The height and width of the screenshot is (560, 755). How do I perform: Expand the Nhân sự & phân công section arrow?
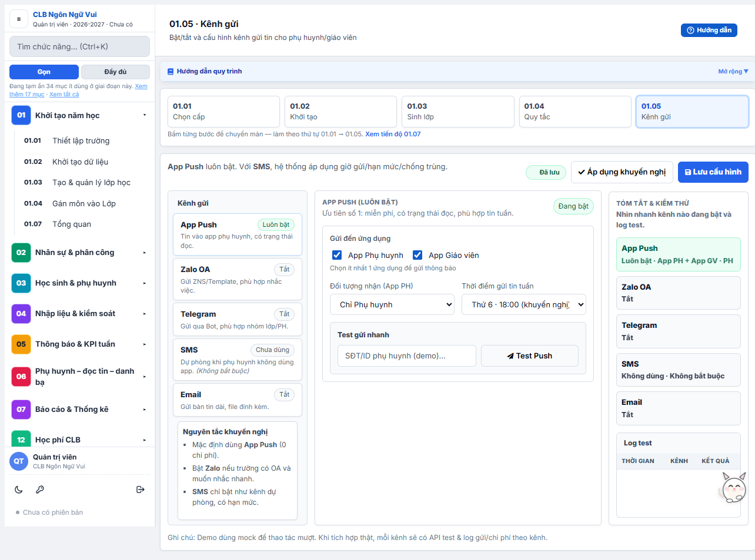(145, 253)
